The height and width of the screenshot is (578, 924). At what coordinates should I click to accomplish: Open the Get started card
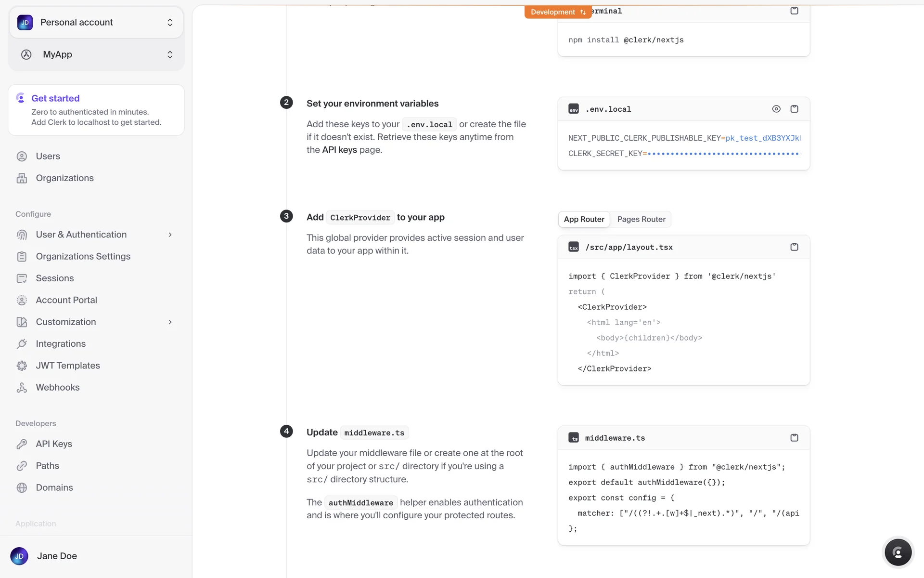point(96,110)
